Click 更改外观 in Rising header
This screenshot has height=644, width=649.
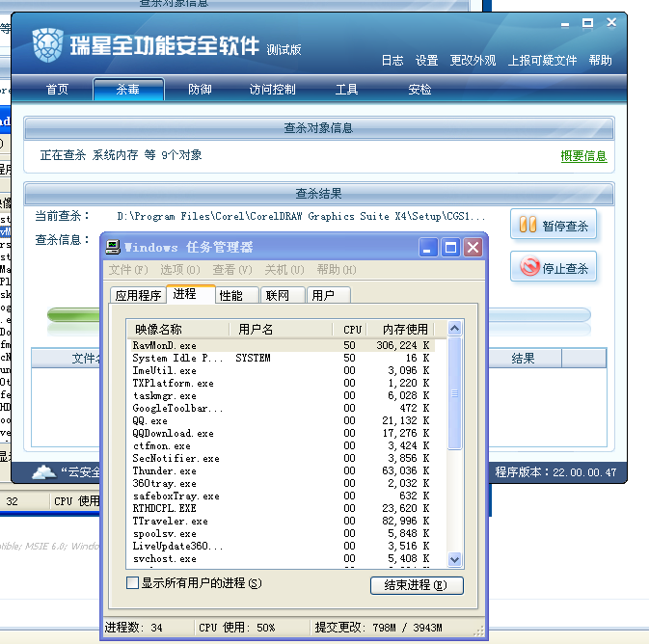click(473, 61)
